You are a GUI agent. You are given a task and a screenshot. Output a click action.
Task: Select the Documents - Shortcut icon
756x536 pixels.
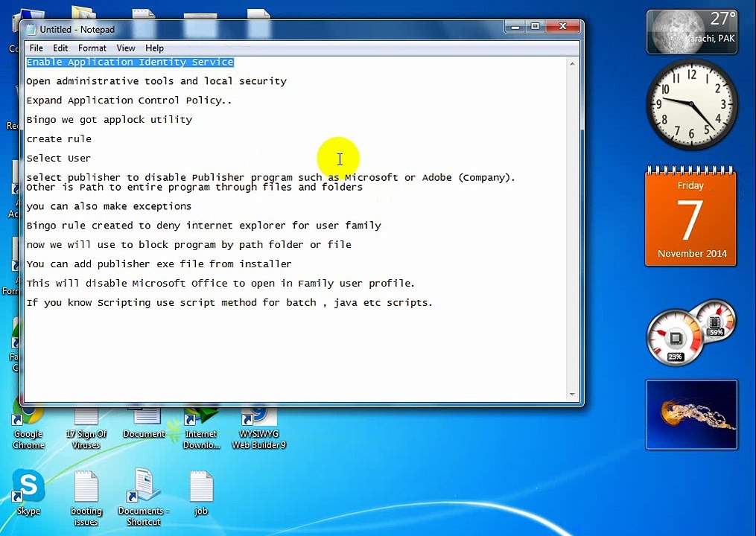click(143, 497)
